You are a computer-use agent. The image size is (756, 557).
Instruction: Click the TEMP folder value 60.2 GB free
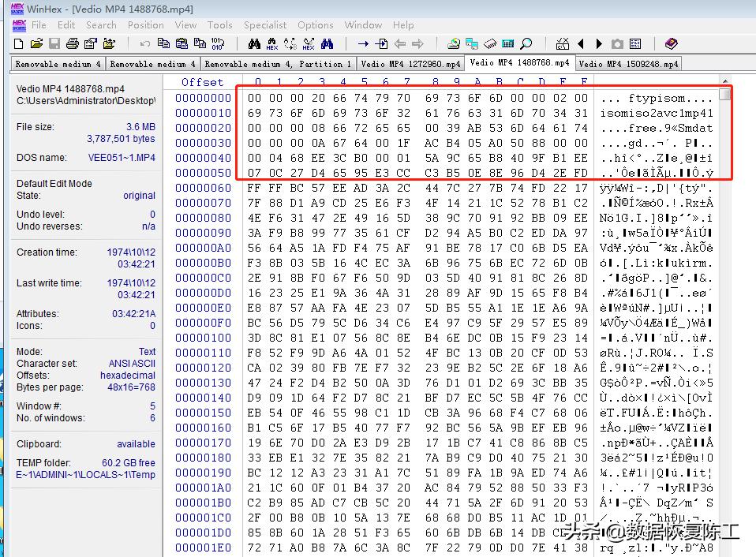[x=129, y=463]
